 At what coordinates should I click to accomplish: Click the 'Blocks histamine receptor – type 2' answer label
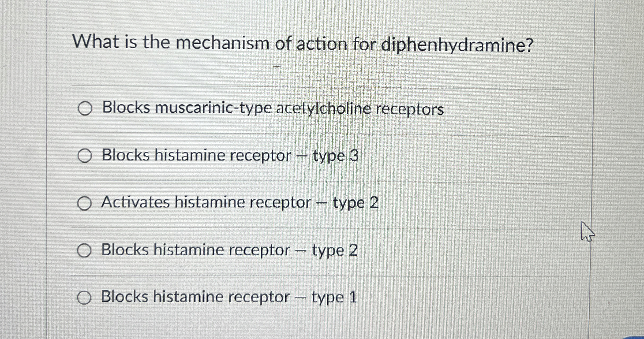point(229,250)
